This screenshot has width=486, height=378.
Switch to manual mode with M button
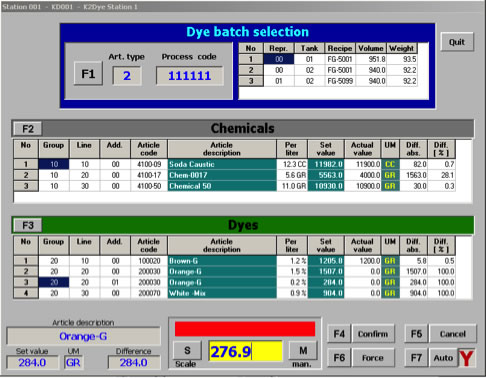click(x=303, y=350)
